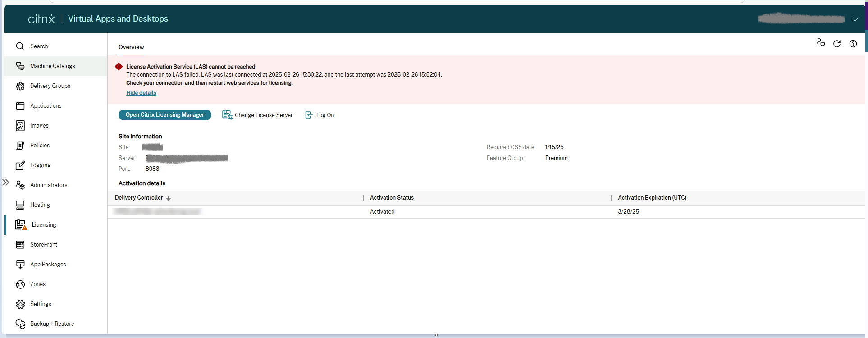Open the Hosting section

click(x=40, y=205)
